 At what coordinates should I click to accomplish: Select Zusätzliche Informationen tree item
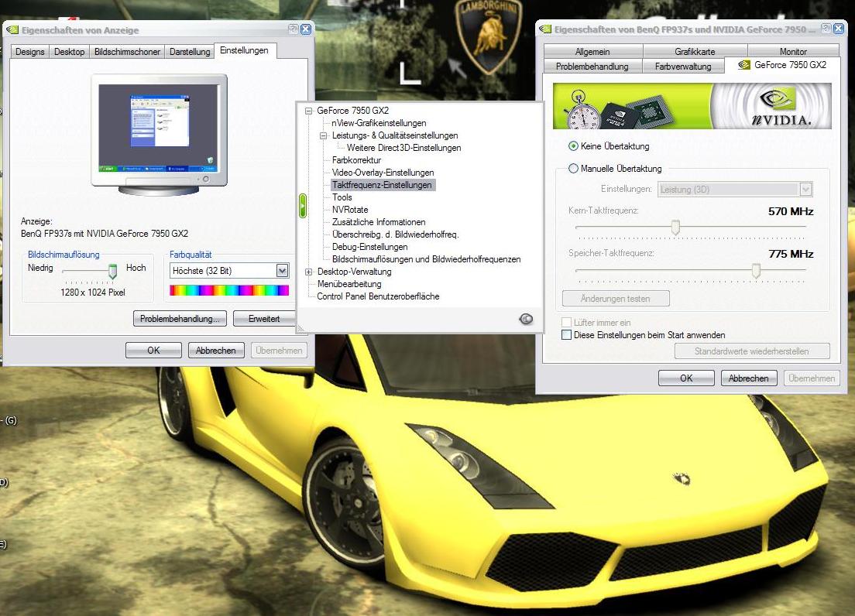coord(379,222)
